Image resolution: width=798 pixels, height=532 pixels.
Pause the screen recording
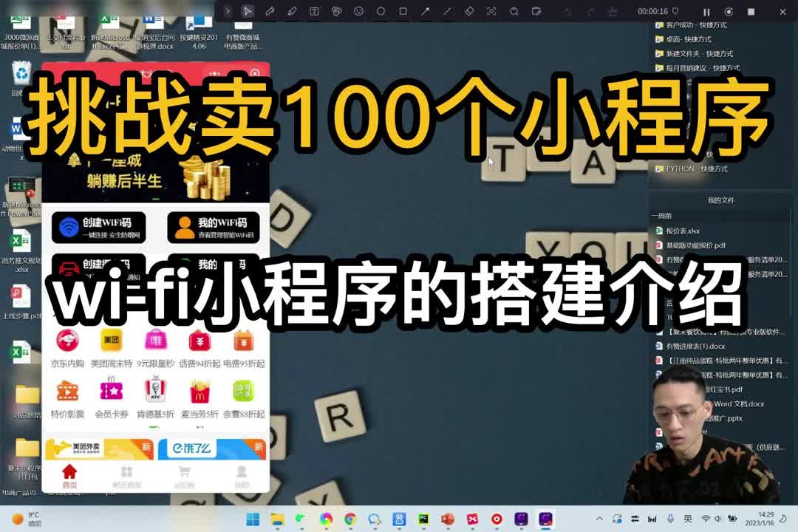pyautogui.click(x=707, y=11)
